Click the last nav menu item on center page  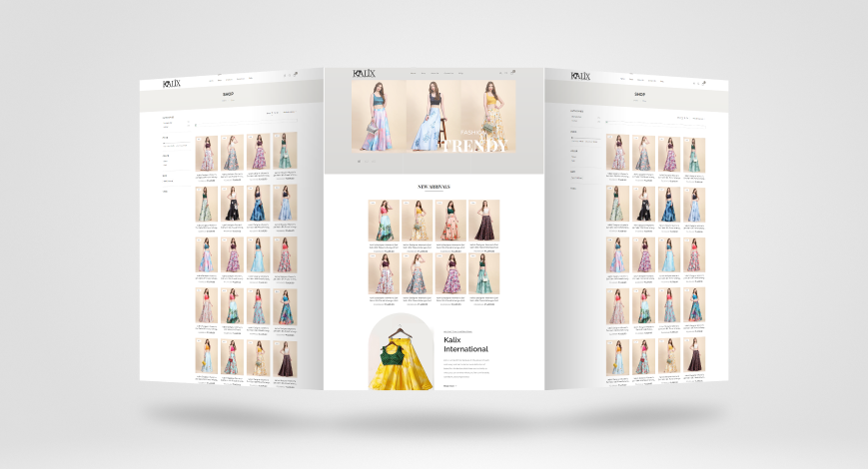461,73
